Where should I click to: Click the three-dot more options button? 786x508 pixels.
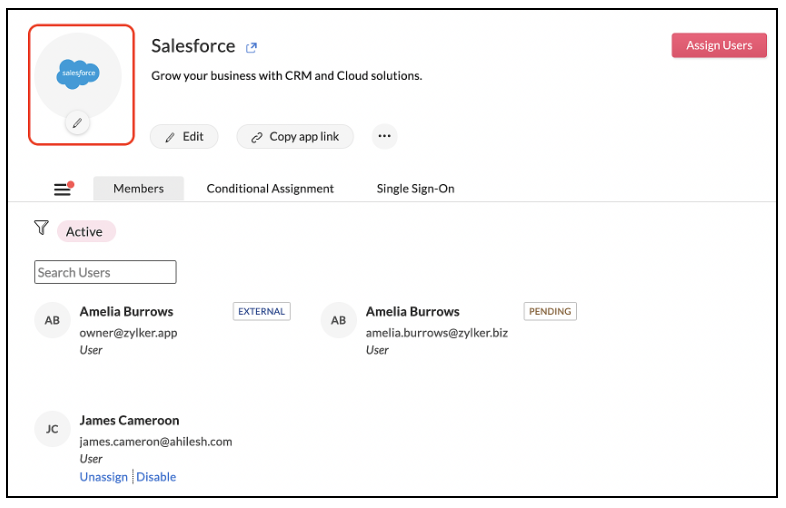click(x=385, y=137)
